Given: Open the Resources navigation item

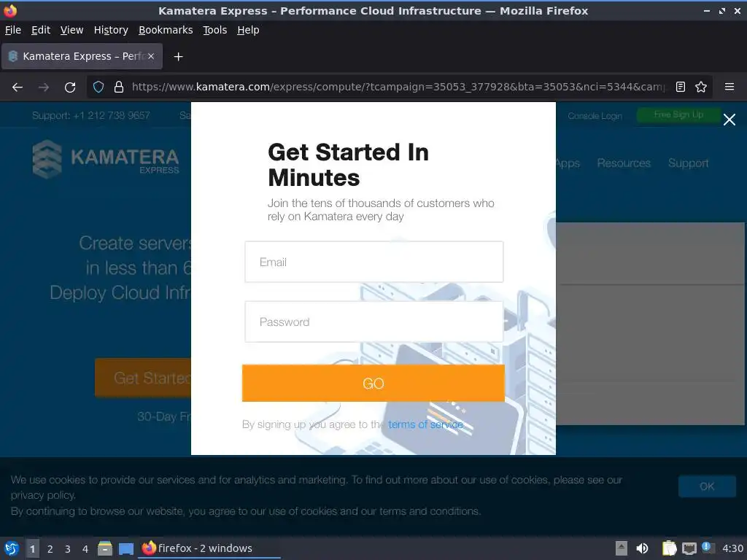Looking at the screenshot, I should [624, 163].
